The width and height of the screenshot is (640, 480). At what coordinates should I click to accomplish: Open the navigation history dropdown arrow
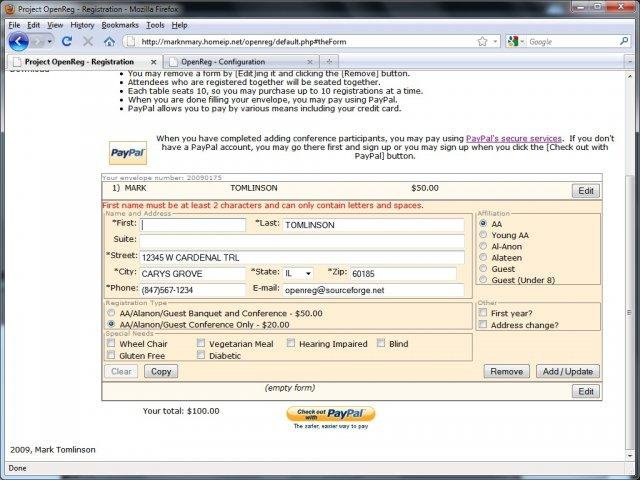(x=50, y=42)
